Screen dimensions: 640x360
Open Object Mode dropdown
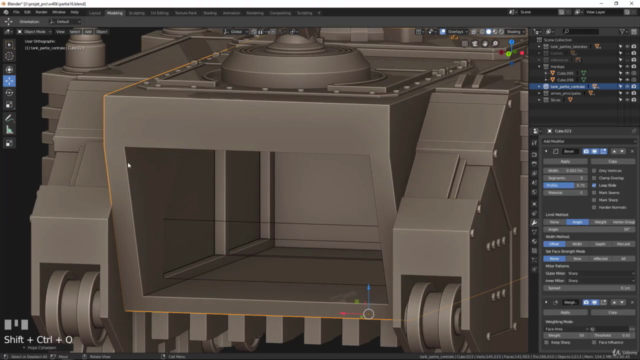pos(34,31)
